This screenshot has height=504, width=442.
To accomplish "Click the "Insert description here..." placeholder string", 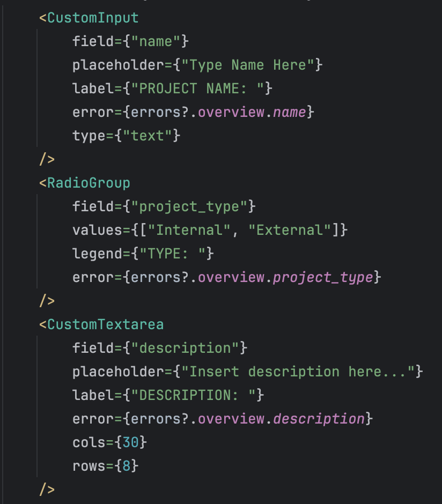I will tap(298, 372).
